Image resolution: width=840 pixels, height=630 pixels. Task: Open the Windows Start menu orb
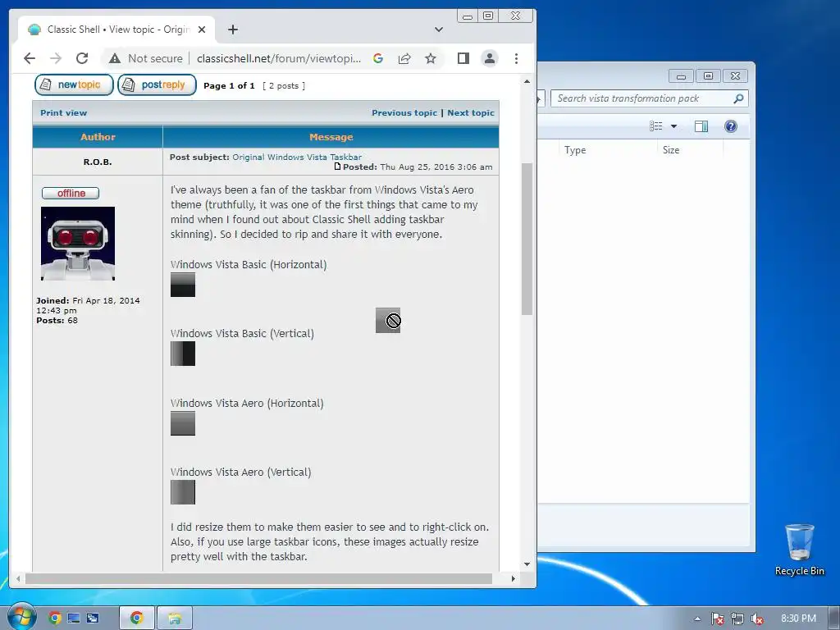(21, 616)
